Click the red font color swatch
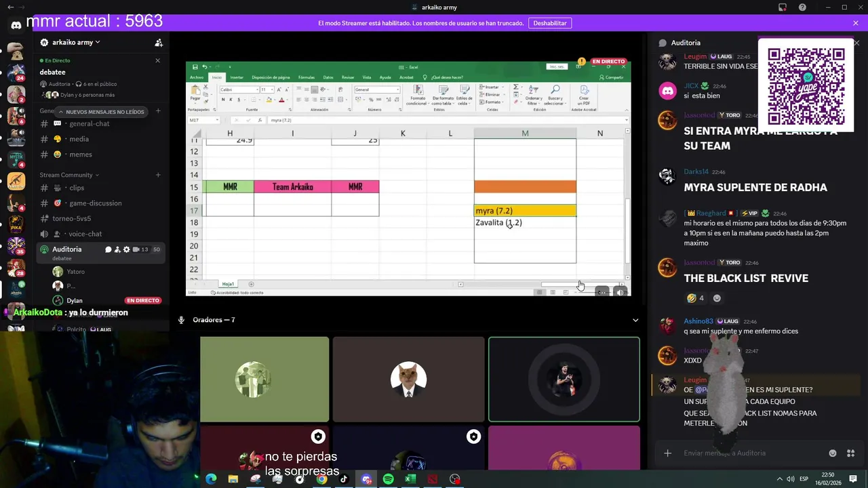 point(281,100)
